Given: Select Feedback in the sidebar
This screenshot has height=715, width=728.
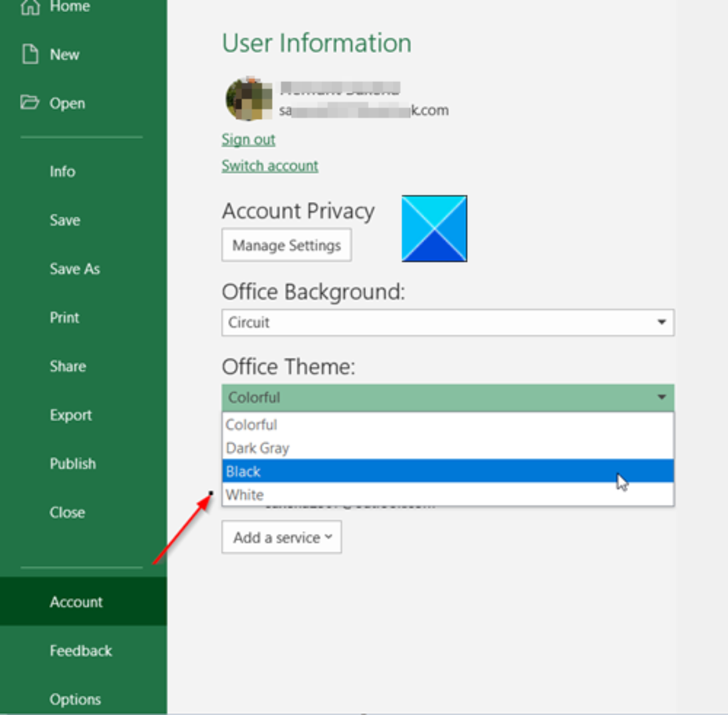Looking at the screenshot, I should click(81, 651).
